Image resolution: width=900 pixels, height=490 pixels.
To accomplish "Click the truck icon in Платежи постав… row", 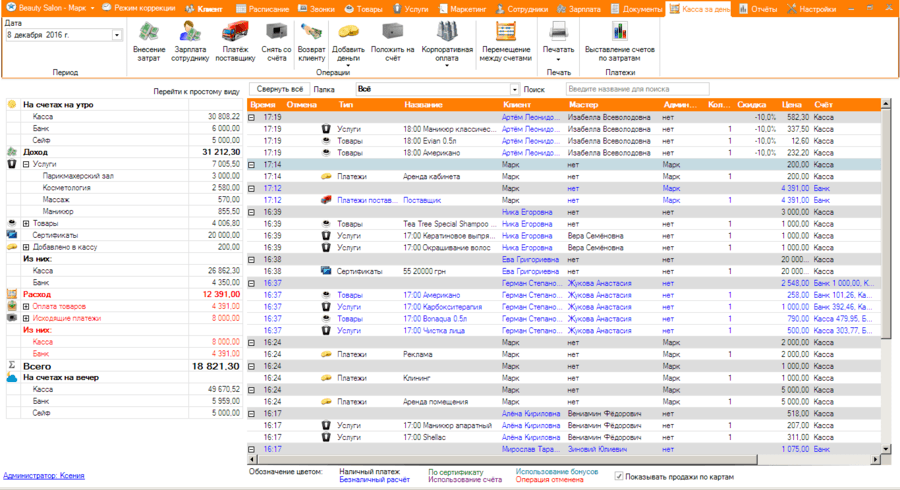I will pyautogui.click(x=326, y=200).
